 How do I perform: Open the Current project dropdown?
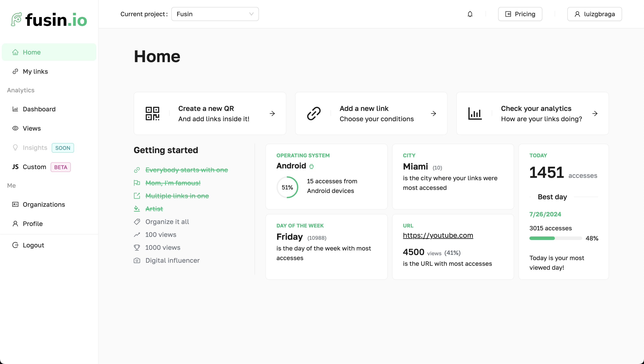(215, 14)
